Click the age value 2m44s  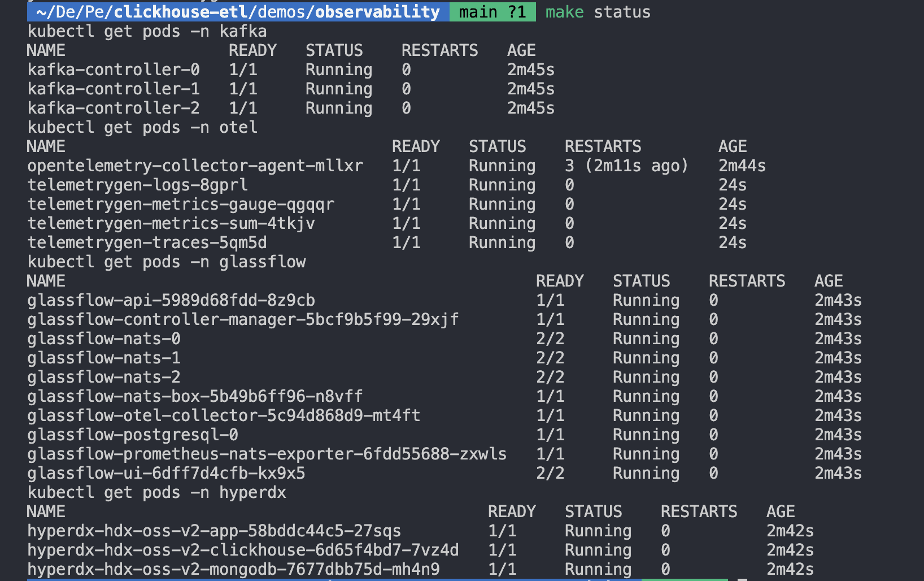pos(742,166)
